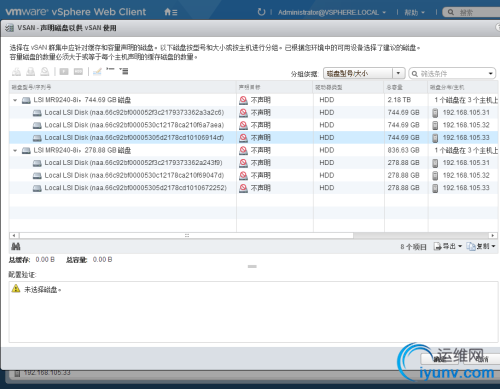Open the 帮助 help menu in top bar
This screenshot has width=500, height=389.
(414, 13)
